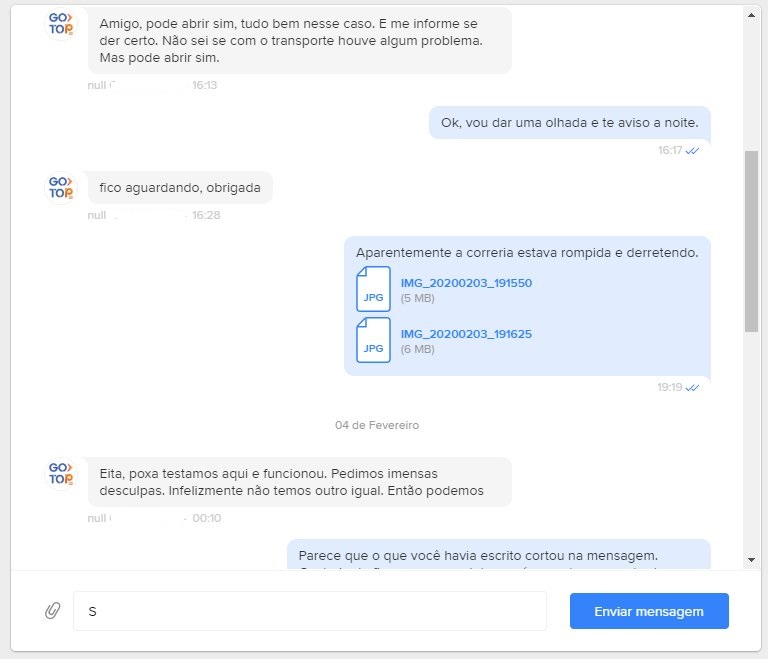Click the 'Aparentemente a correria estava rompida' message text
This screenshot has width=768, height=659.
[x=527, y=253]
